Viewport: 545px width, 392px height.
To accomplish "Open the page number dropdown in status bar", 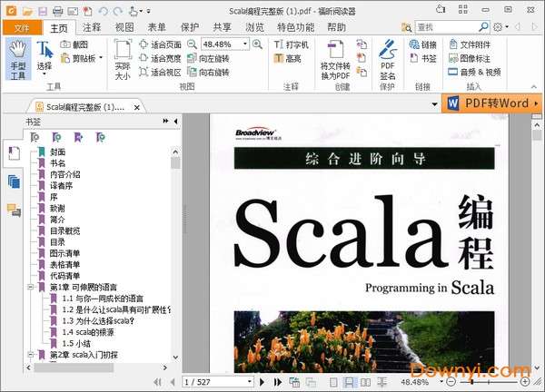I will click(x=252, y=382).
